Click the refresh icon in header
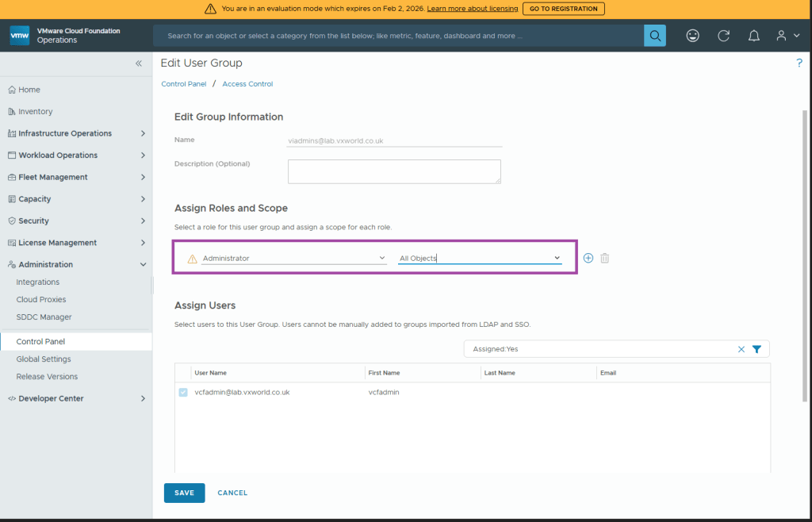812x522 pixels. point(723,36)
